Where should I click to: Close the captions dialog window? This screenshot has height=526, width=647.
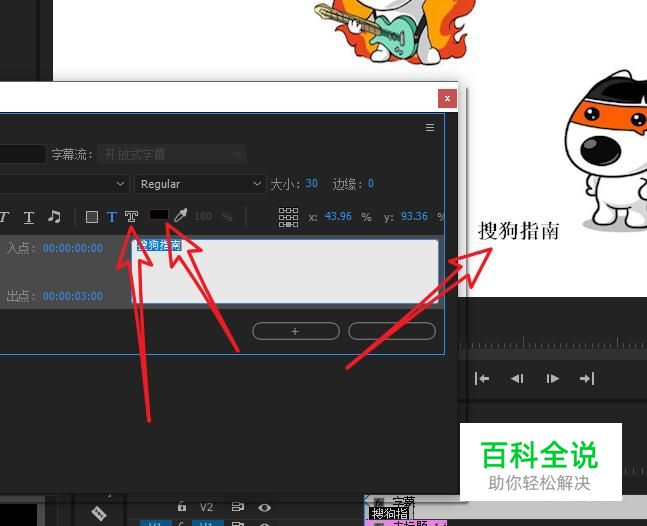pos(447,99)
